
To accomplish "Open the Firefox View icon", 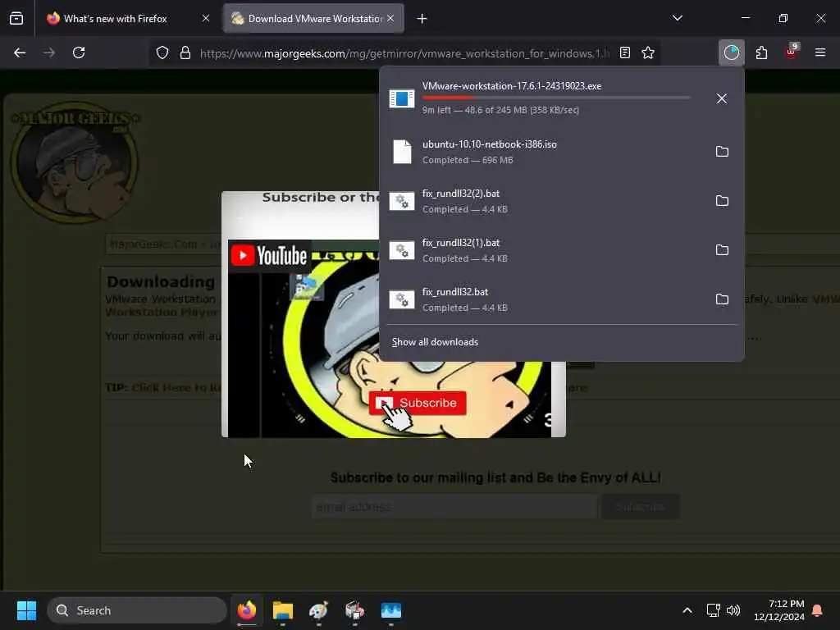I will (x=16, y=19).
